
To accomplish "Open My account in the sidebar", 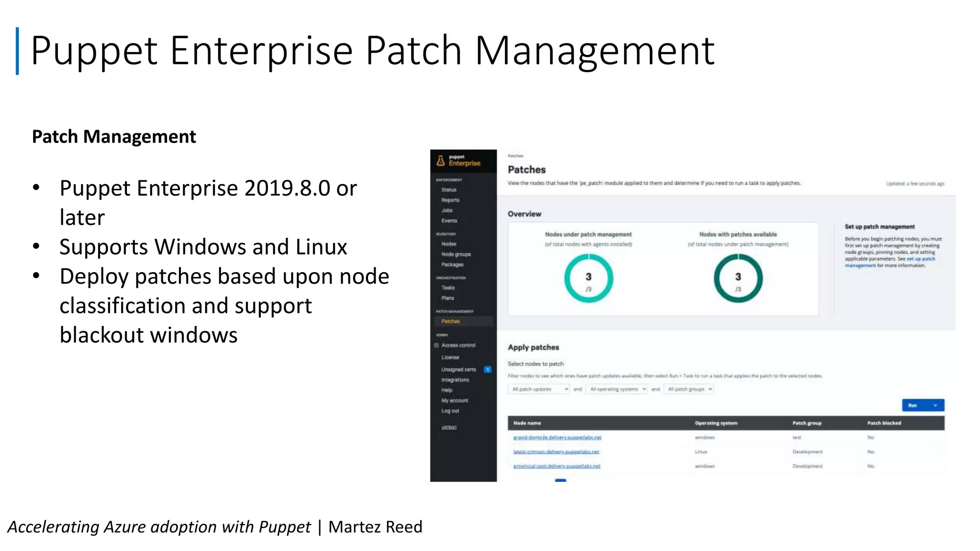I will tap(455, 401).
